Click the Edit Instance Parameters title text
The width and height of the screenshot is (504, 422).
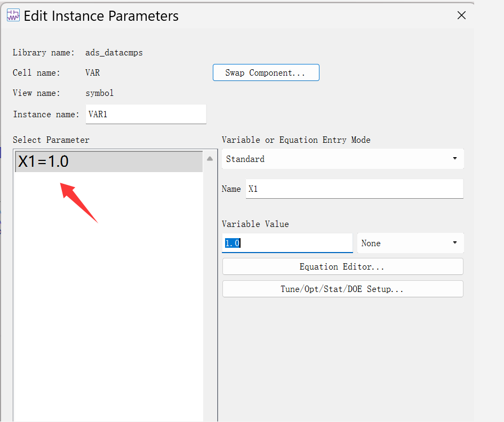101,16
